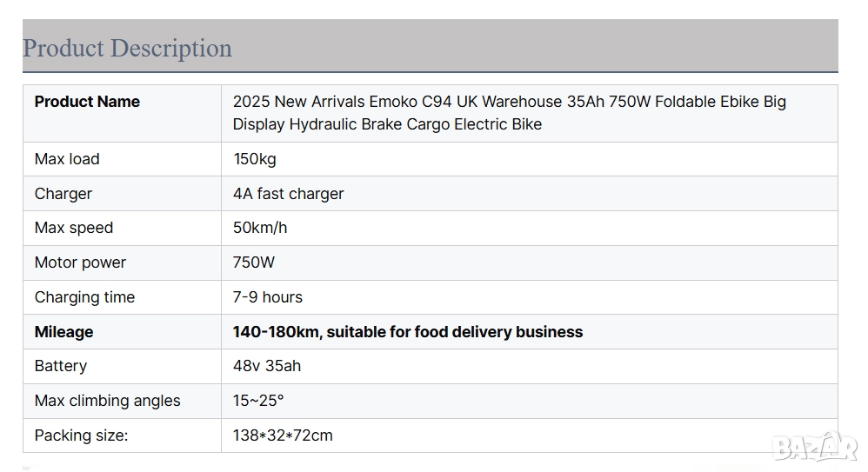Click the Bazar watermark logo
The image size is (868, 472).
coord(815,446)
